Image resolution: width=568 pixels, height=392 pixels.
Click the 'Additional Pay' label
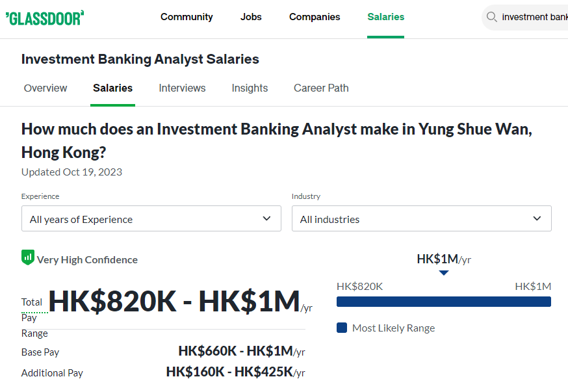click(52, 372)
